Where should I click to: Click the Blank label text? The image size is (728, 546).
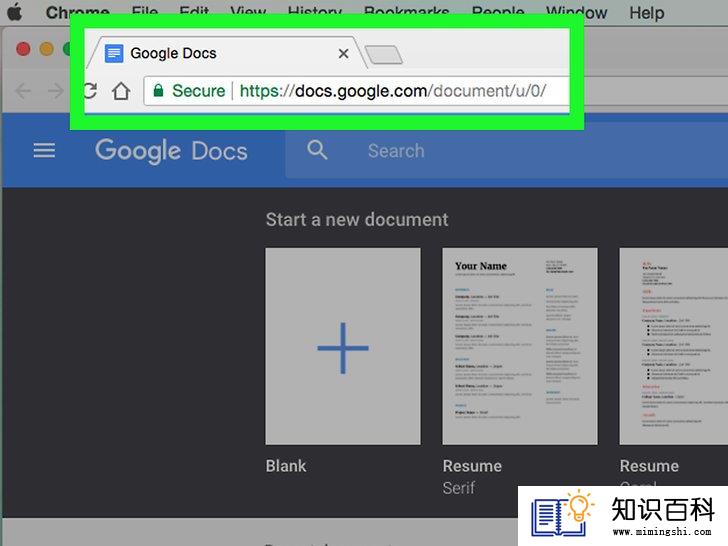tap(286, 466)
